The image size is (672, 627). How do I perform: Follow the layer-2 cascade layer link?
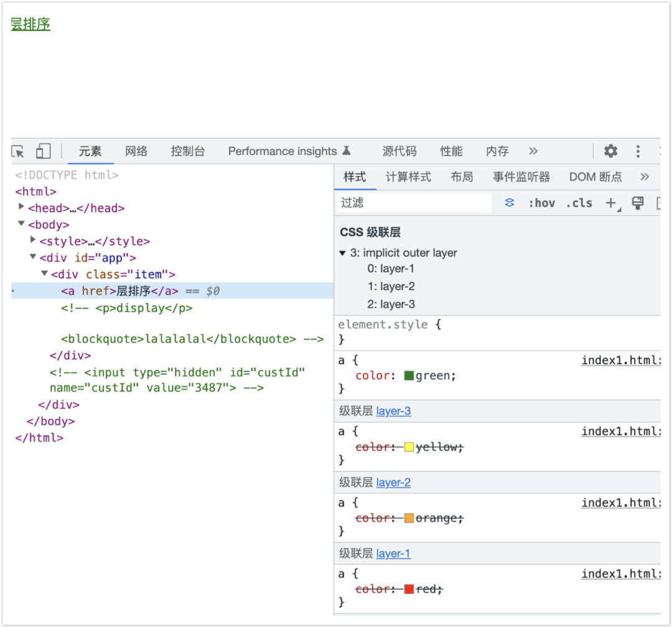pyautogui.click(x=393, y=483)
